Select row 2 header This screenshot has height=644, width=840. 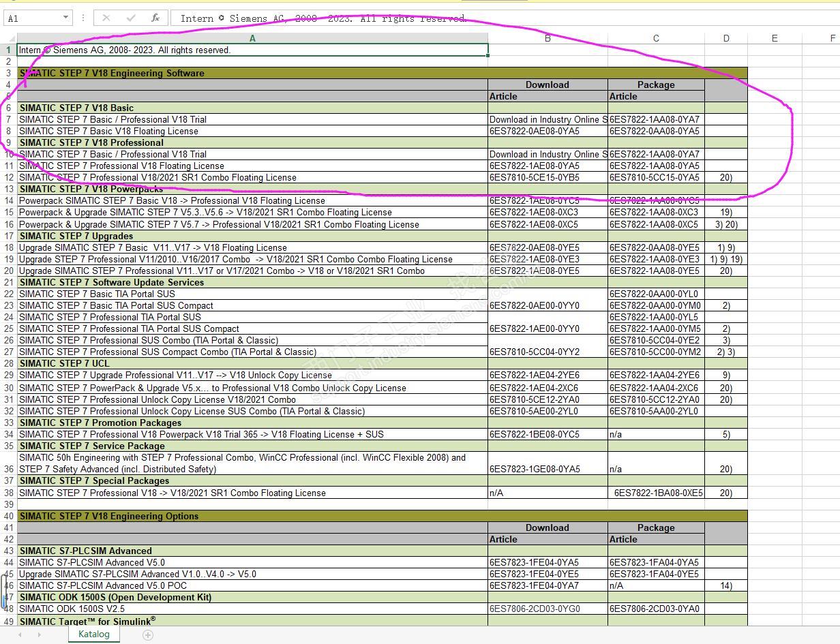click(x=9, y=61)
